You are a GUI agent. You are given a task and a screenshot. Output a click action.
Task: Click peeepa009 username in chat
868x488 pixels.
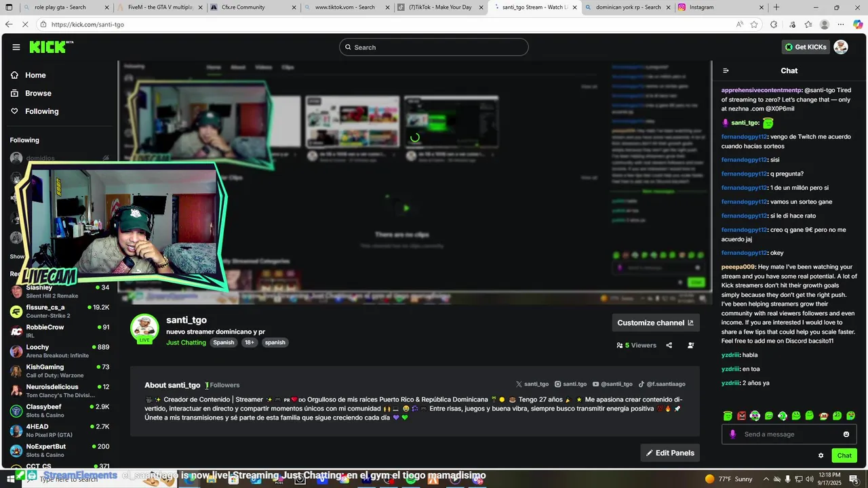click(x=738, y=266)
